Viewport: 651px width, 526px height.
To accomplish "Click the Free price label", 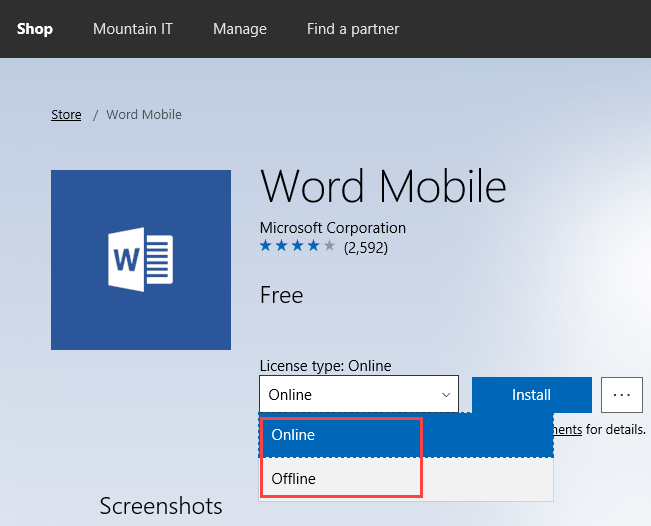I will click(x=281, y=295).
